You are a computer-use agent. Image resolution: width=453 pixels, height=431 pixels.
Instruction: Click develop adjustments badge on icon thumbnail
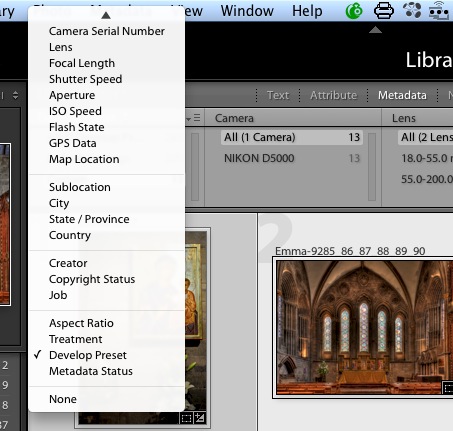click(200, 418)
